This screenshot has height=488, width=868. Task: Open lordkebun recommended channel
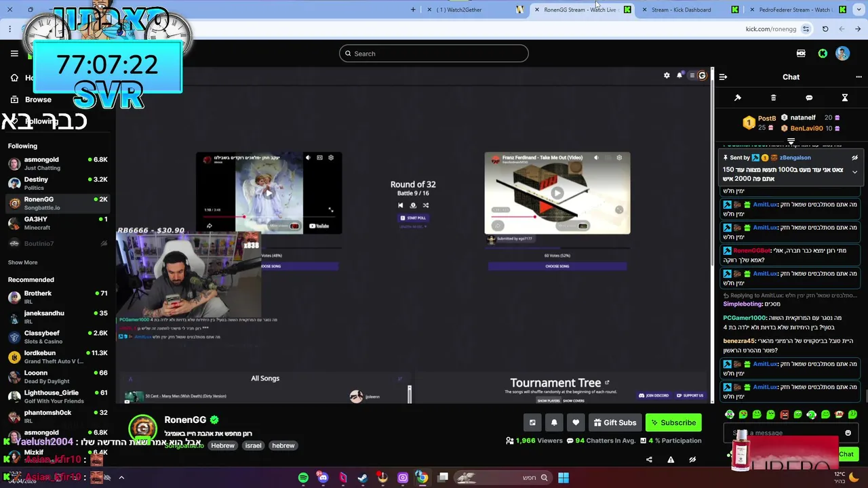[58, 357]
